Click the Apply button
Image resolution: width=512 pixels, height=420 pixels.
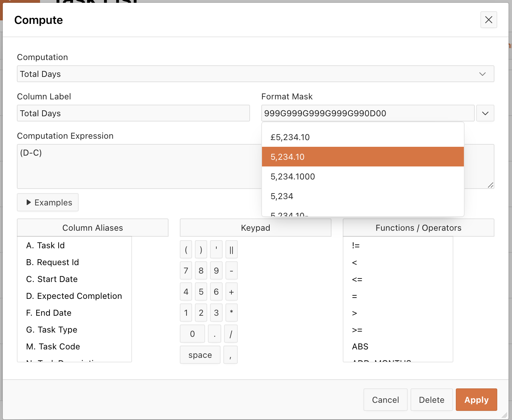[x=476, y=400]
